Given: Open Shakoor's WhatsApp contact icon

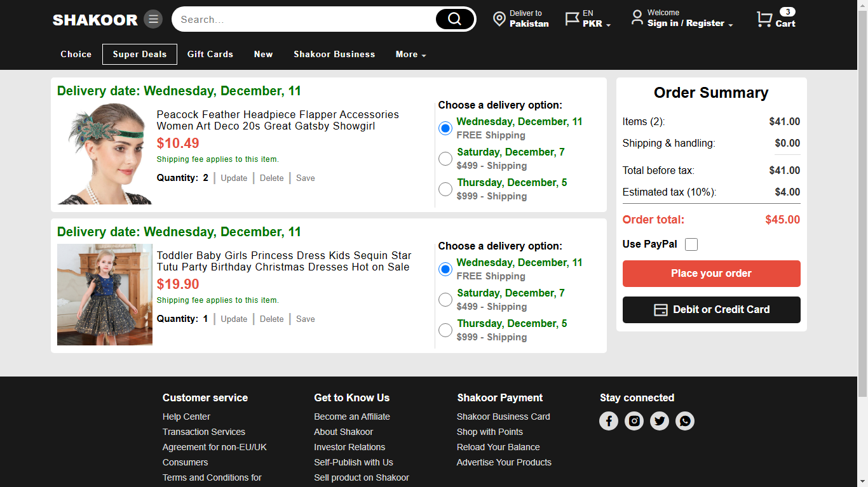Looking at the screenshot, I should click(685, 421).
